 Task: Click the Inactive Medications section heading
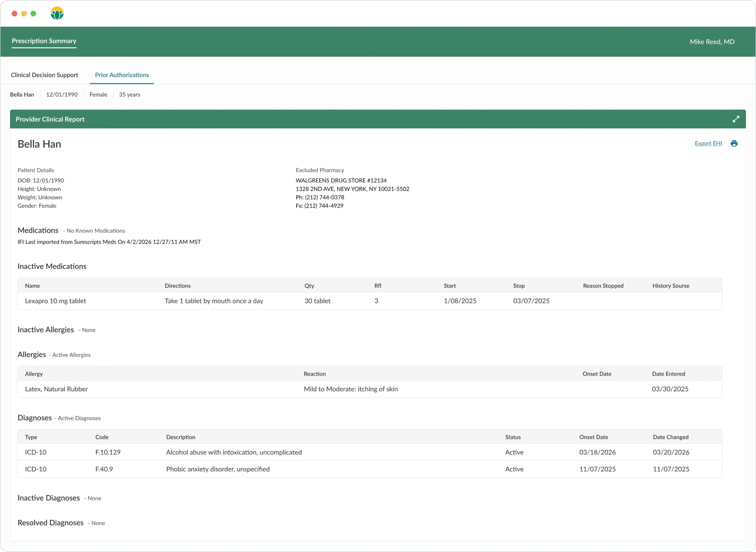click(x=52, y=266)
